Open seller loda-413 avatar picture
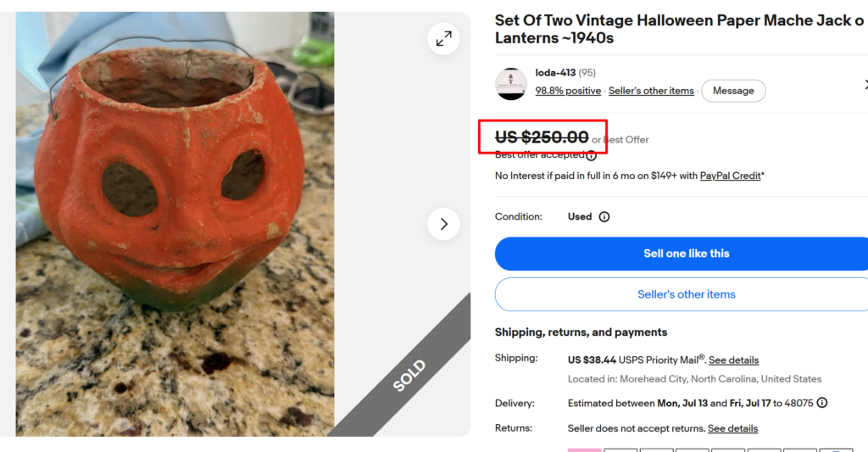This screenshot has height=452, width=868. coord(511,84)
